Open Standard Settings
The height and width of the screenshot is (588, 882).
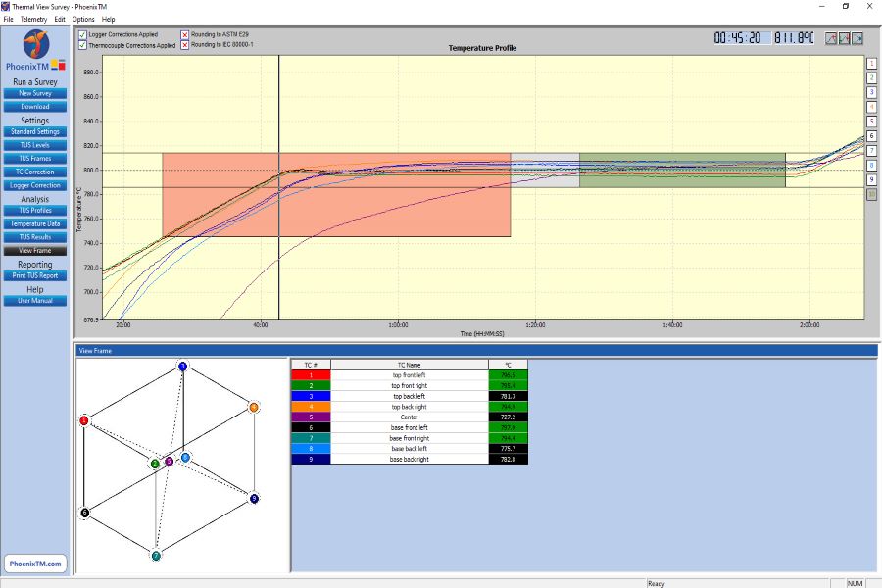tap(35, 131)
